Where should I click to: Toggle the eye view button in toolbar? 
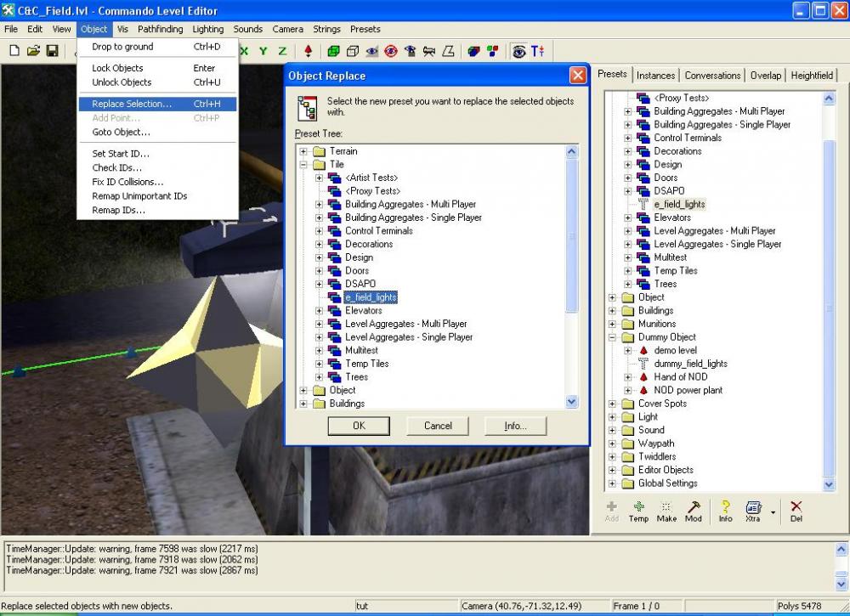pyautogui.click(x=518, y=51)
